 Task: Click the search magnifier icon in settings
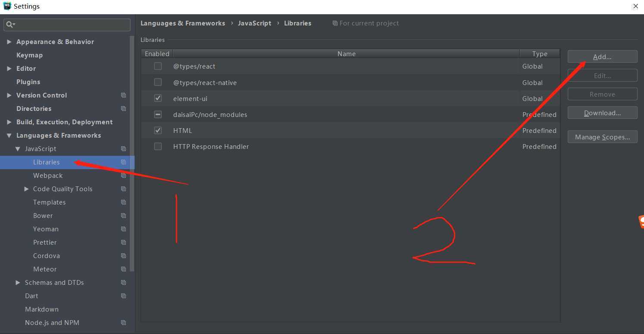9,25
